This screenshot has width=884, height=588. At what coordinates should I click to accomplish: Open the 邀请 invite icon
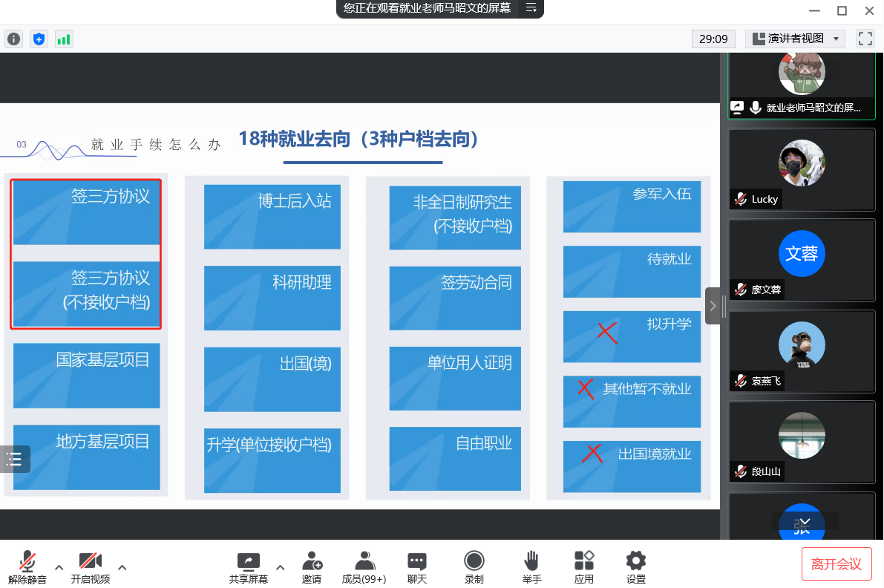(x=312, y=567)
